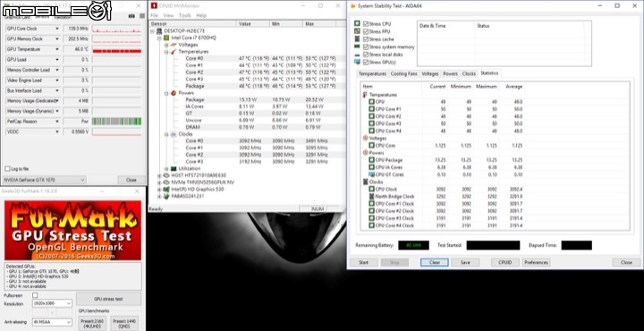The height and width of the screenshot is (331, 644).
Task: Open the PerfCap Reason sensor dropdown
Action: point(57,122)
